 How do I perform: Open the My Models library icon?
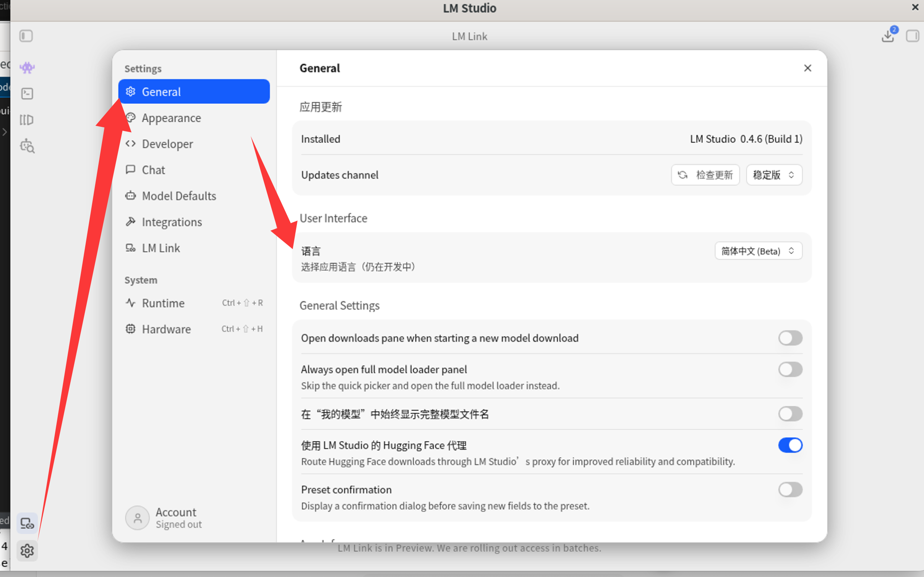tap(27, 120)
